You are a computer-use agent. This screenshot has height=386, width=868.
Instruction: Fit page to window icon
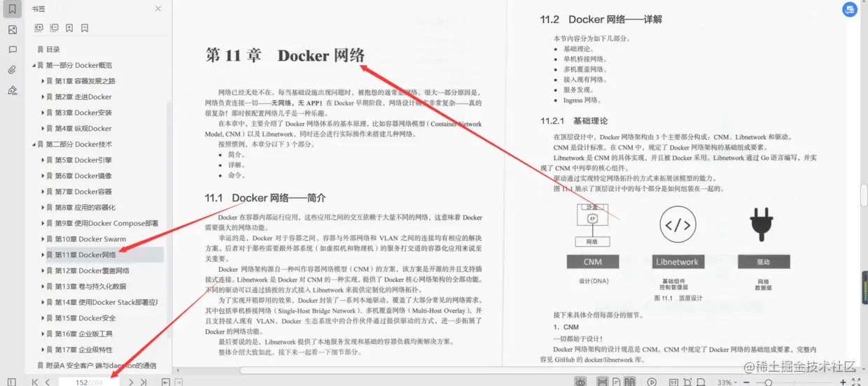pos(687,382)
